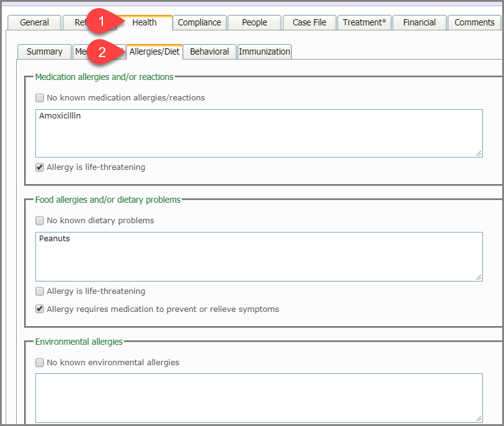504x426 pixels.
Task: Check No known environmental allergies
Action: (40, 363)
